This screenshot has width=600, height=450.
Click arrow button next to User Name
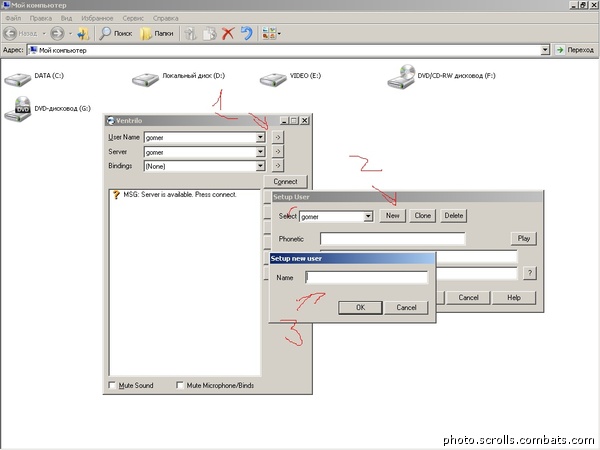278,137
